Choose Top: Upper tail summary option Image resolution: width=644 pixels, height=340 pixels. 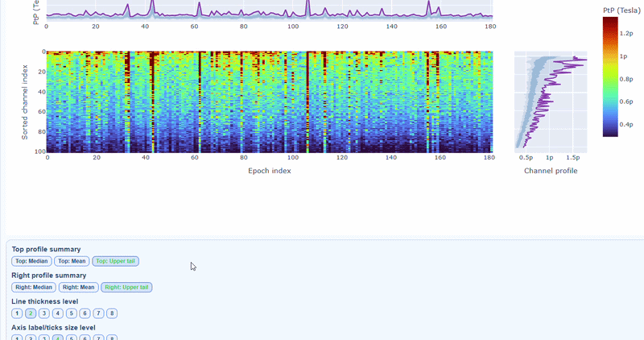tap(116, 261)
